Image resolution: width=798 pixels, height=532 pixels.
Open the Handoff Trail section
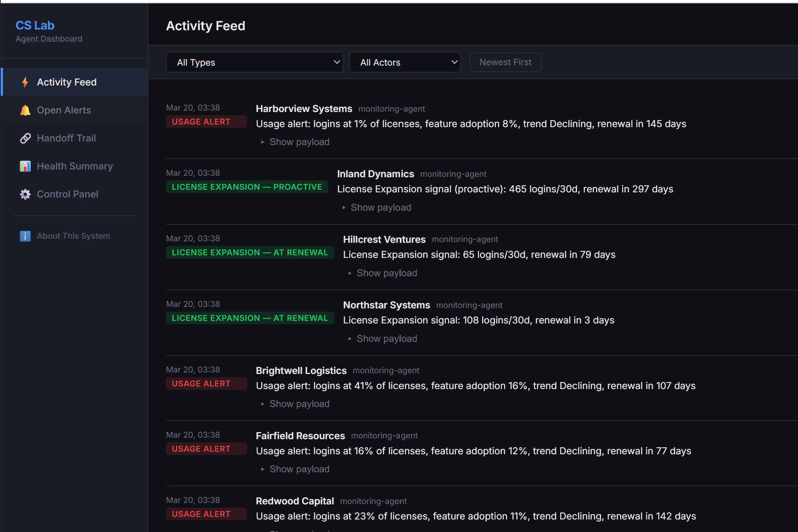click(75, 138)
